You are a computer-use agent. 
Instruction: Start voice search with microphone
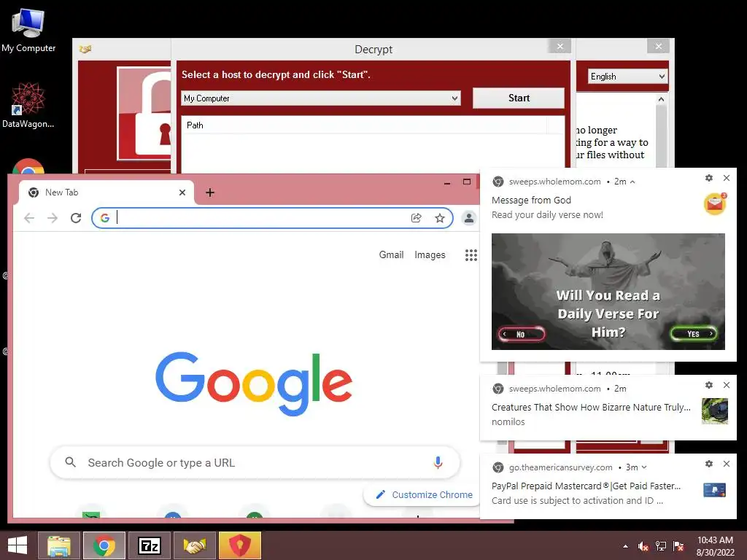(438, 462)
